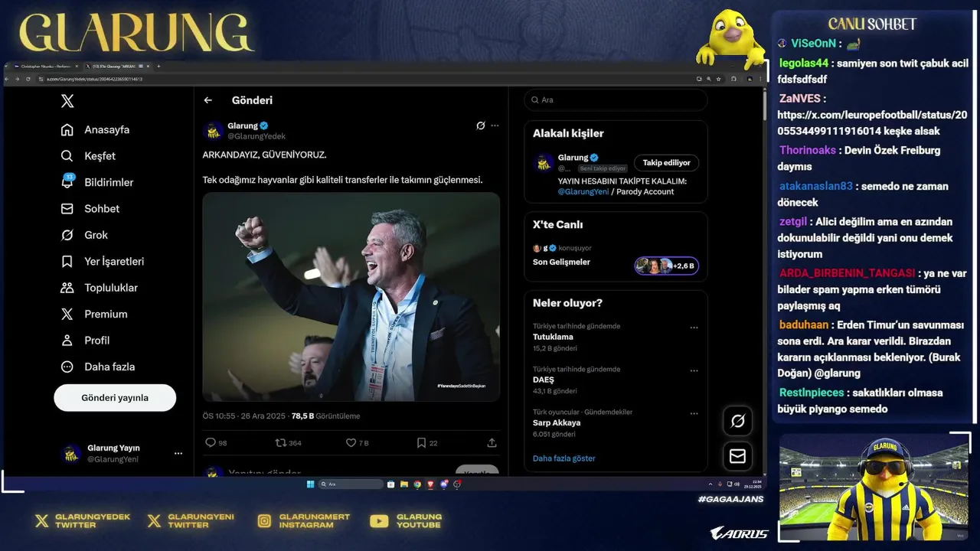
Task: Open Discord from the taskbar
Action: point(444,484)
